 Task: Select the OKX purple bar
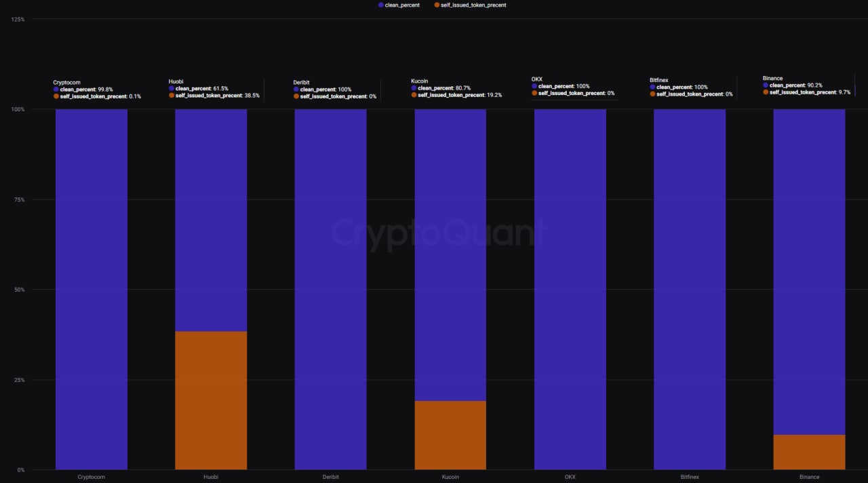(x=570, y=289)
